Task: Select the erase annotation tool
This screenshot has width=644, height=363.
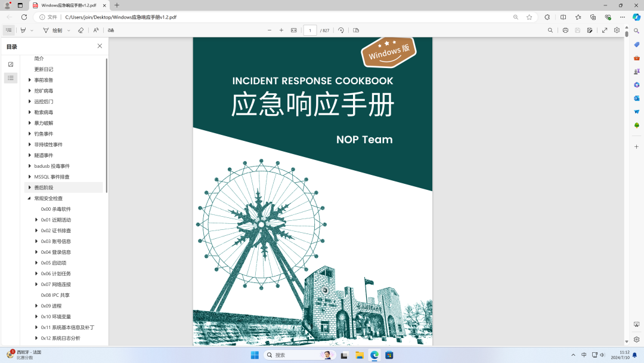Action: click(x=81, y=30)
